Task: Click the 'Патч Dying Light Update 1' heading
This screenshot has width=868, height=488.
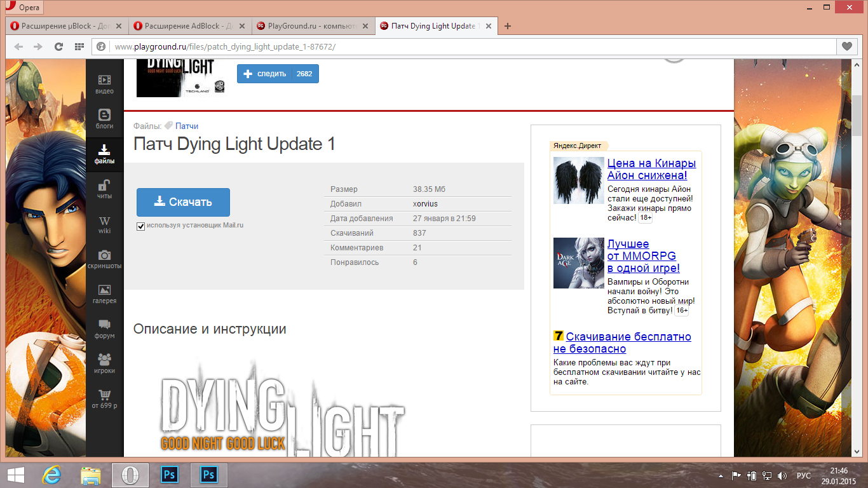Action: pos(234,144)
